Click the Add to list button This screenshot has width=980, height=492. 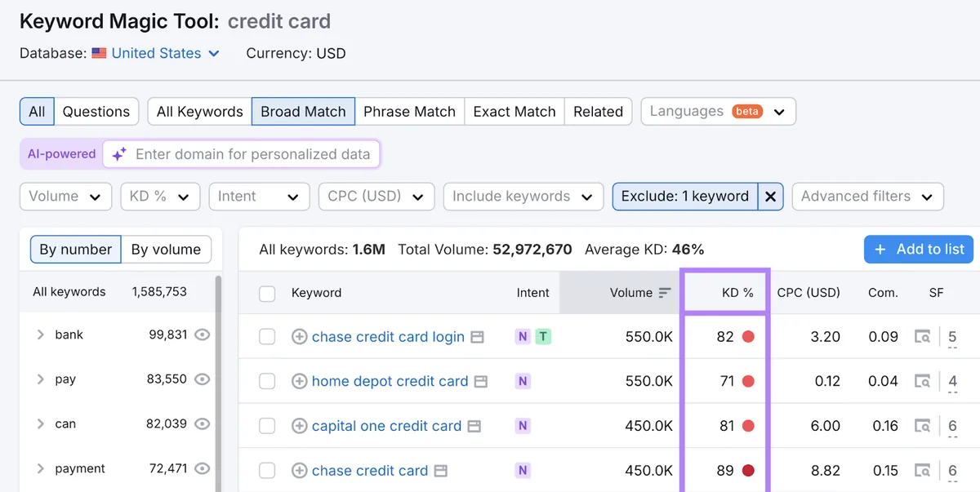[919, 250]
